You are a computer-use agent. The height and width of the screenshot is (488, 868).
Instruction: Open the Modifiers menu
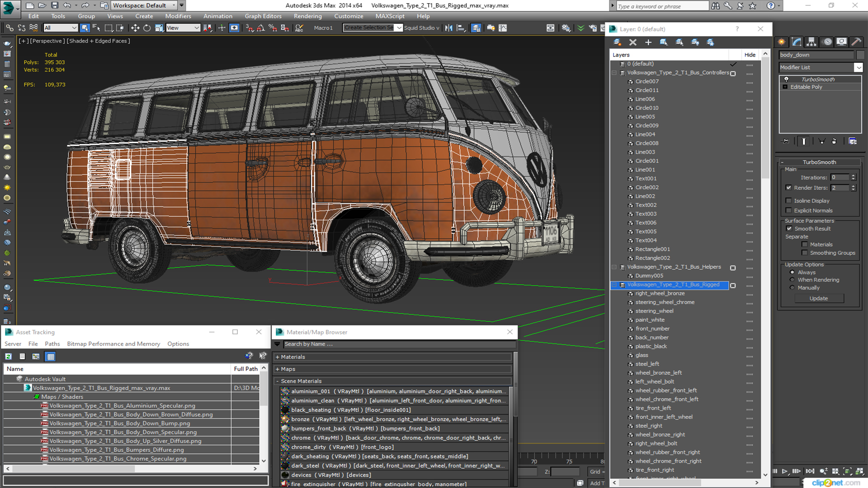(x=178, y=16)
